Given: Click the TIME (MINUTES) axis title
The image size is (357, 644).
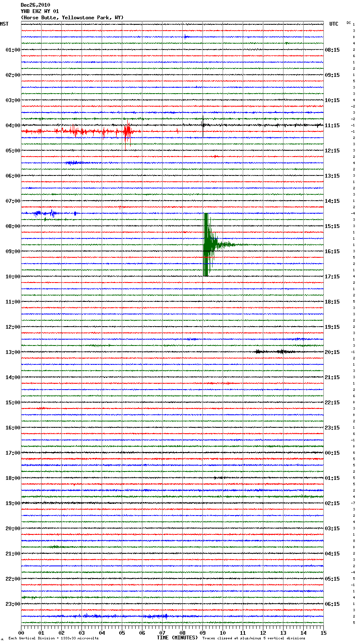Looking at the screenshot, I should pos(177,638).
